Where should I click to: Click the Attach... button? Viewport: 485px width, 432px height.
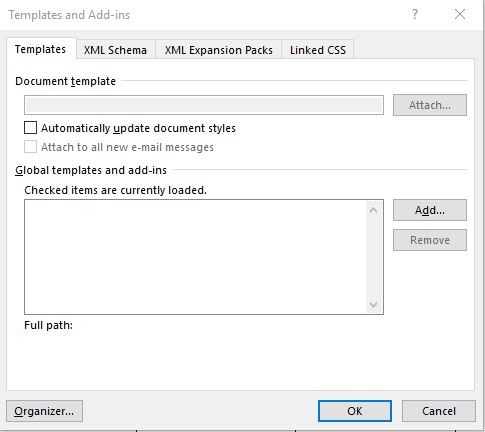(x=430, y=105)
